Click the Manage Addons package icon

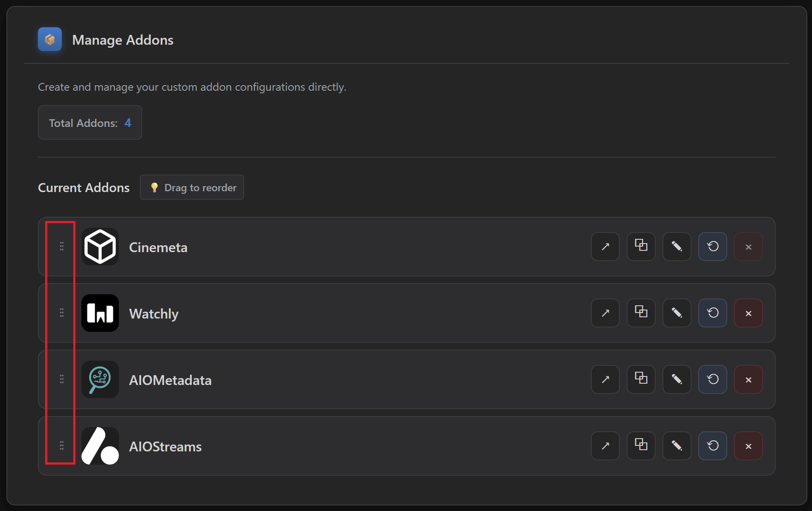pyautogui.click(x=49, y=39)
